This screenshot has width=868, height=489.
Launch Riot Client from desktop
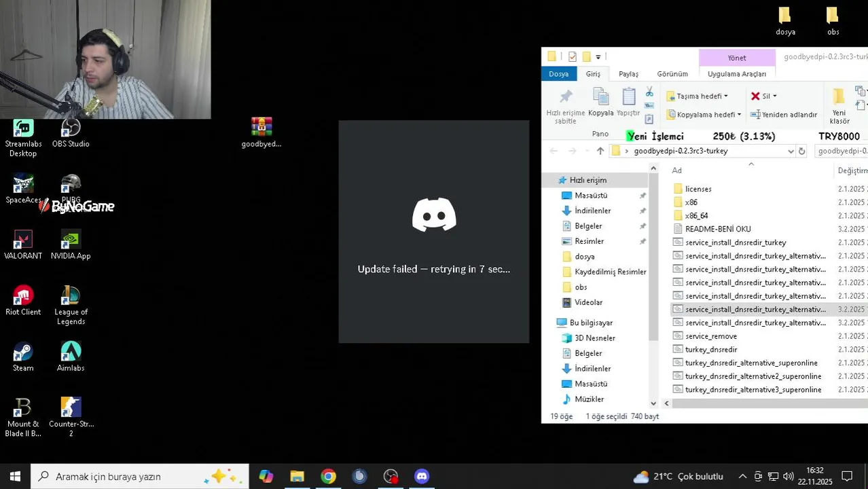pyautogui.click(x=23, y=301)
